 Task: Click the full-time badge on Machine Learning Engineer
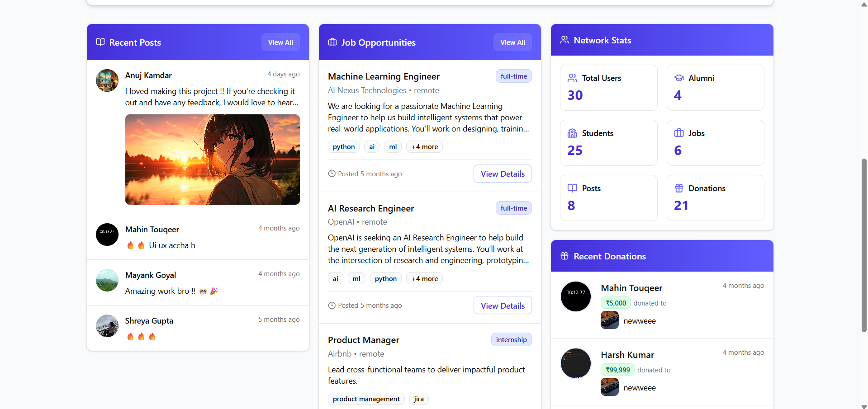coord(513,76)
